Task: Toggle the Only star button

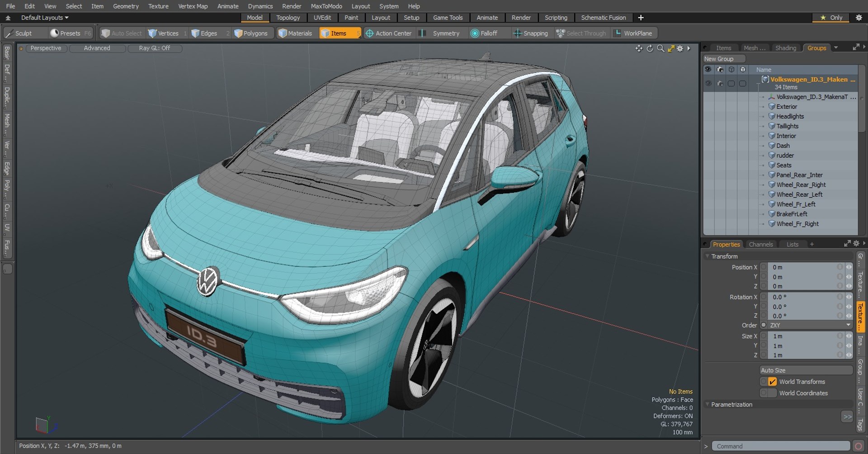Action: (831, 18)
